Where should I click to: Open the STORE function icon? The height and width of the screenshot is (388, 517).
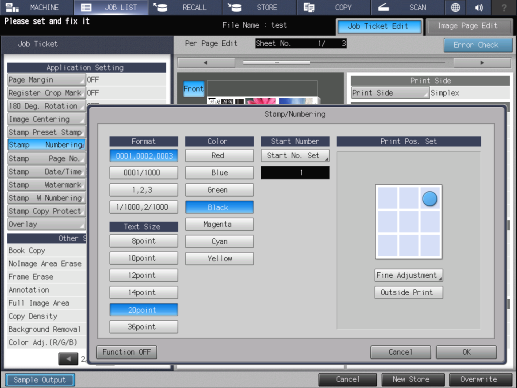pos(235,7)
